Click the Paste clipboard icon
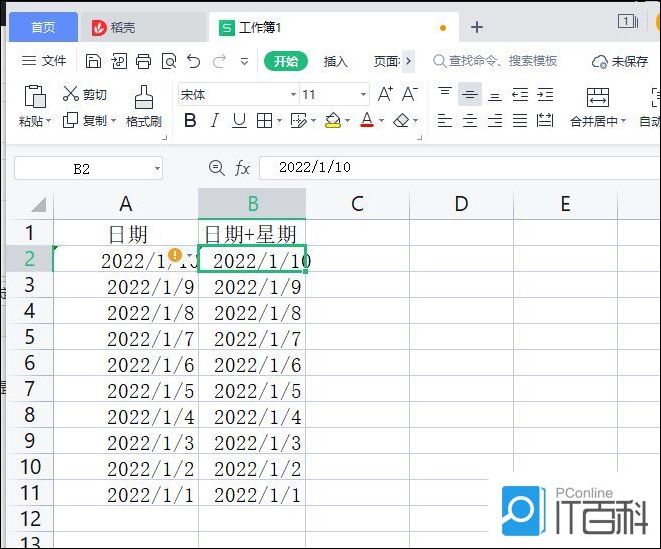661x549 pixels. pos(35,96)
